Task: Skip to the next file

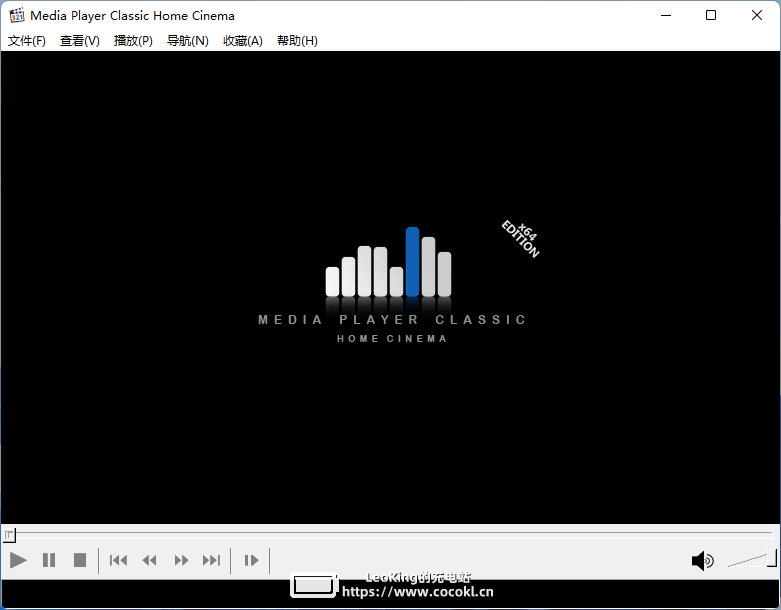Action: (211, 560)
